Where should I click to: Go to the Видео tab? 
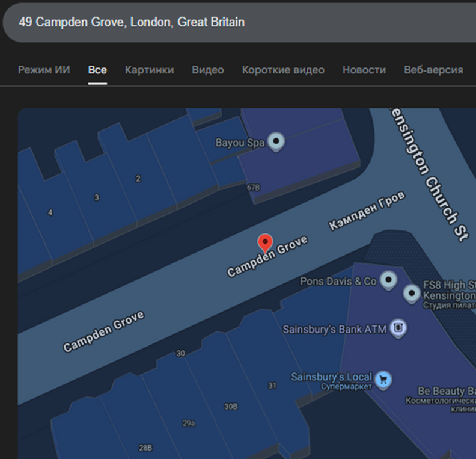(208, 70)
